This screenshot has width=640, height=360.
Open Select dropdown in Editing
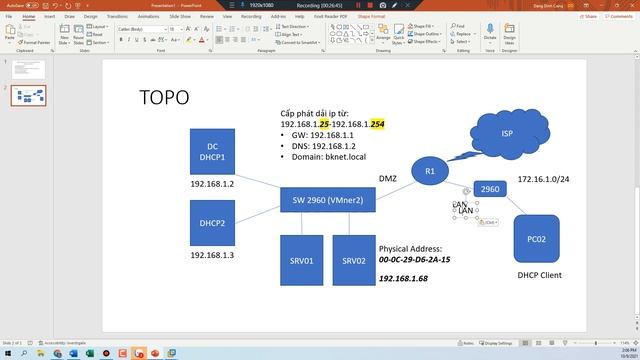click(x=460, y=42)
